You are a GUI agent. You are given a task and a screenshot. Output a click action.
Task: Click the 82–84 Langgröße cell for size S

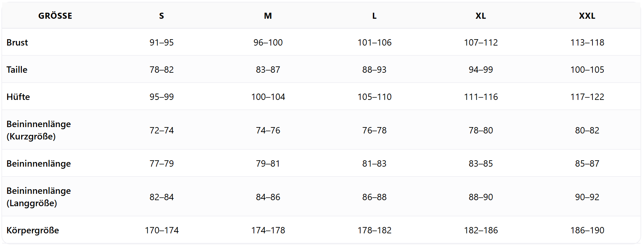(161, 197)
